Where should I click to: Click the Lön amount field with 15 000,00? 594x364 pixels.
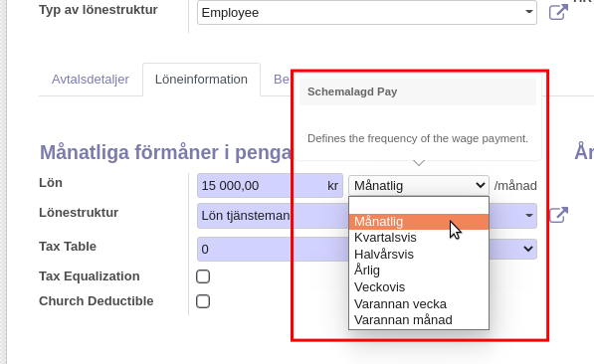point(270,186)
